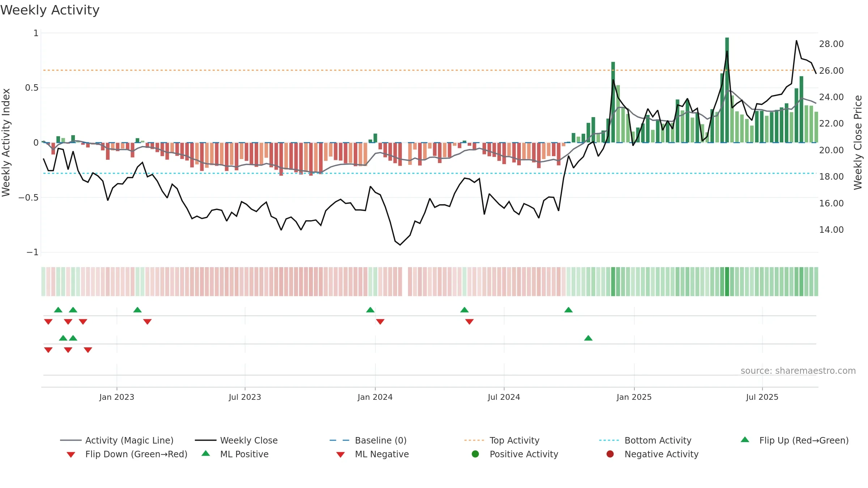Toggle Bottom Activity legend entry
Image resolution: width=868 pixels, height=488 pixels.
point(645,440)
